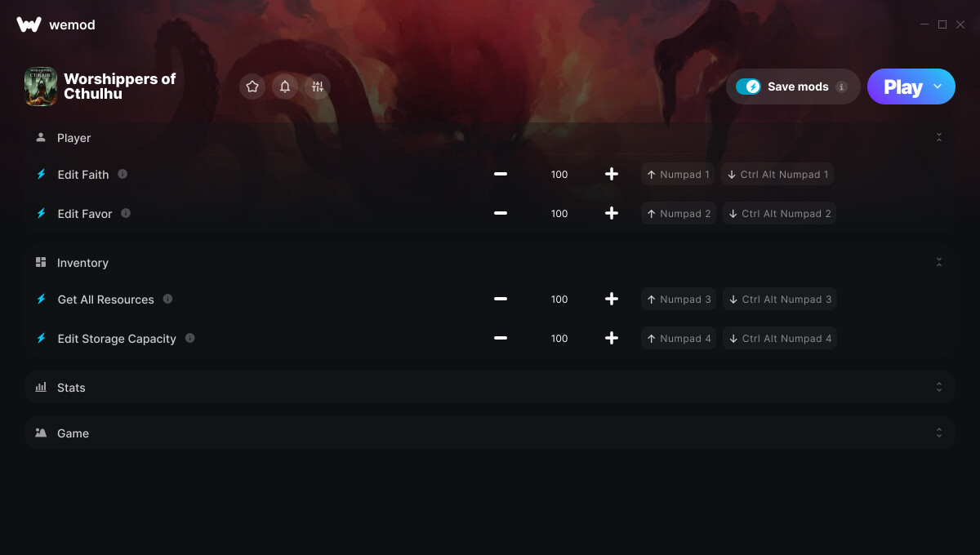Image resolution: width=980 pixels, height=555 pixels.
Task: Expand the Game section
Action: click(x=939, y=433)
